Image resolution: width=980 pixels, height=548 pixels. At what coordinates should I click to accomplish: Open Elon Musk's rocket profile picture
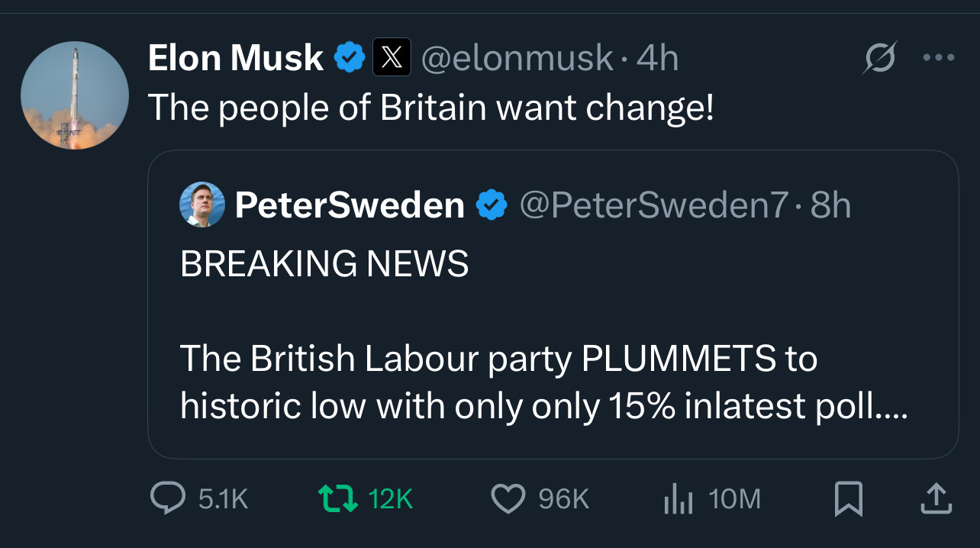click(75, 95)
